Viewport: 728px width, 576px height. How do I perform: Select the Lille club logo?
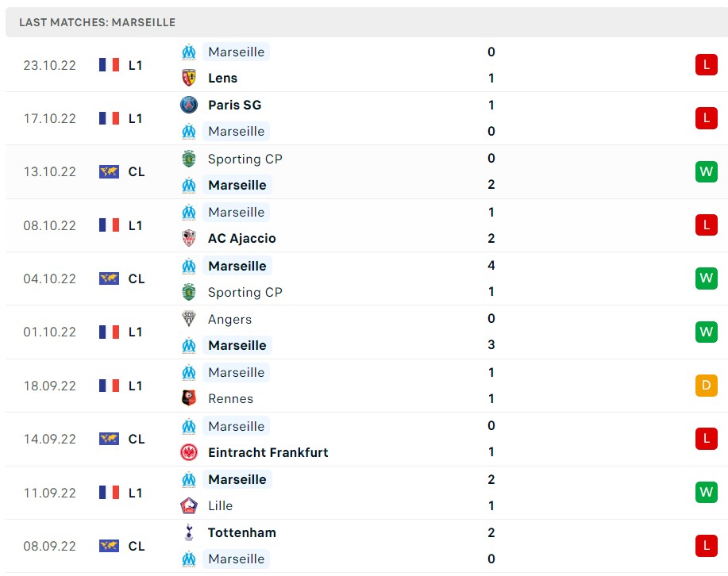pyautogui.click(x=188, y=505)
